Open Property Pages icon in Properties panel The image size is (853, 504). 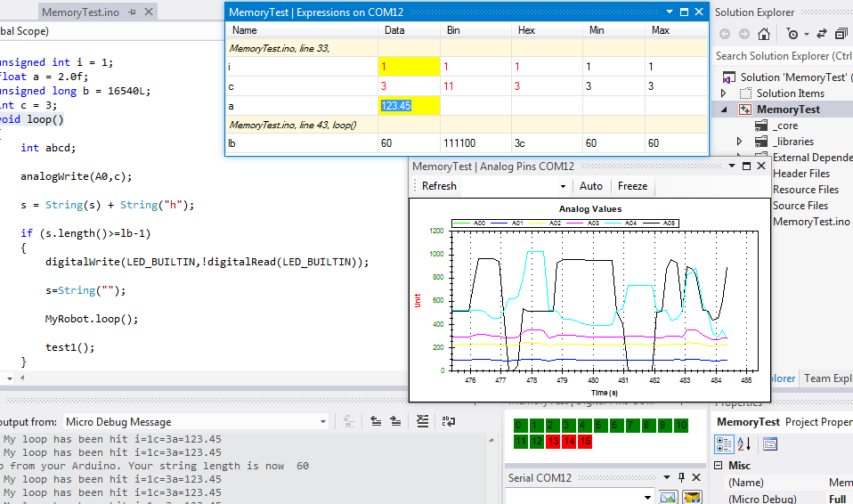click(769, 444)
